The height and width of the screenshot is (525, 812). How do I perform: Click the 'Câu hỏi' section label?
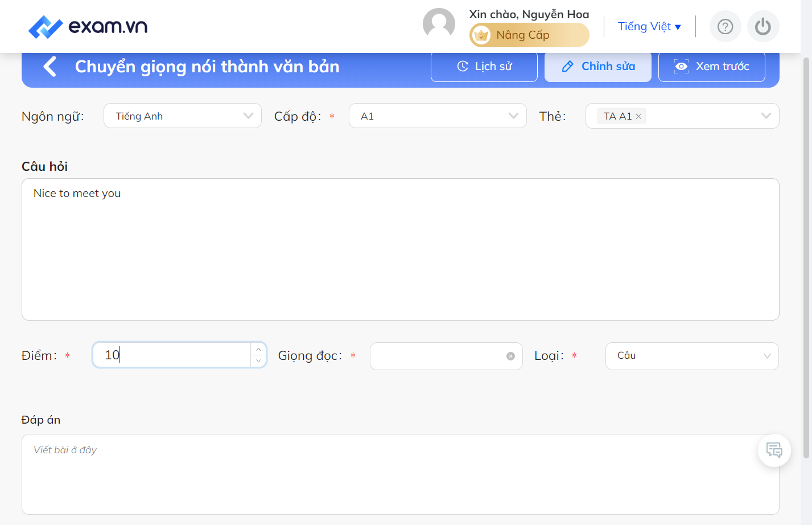44,166
